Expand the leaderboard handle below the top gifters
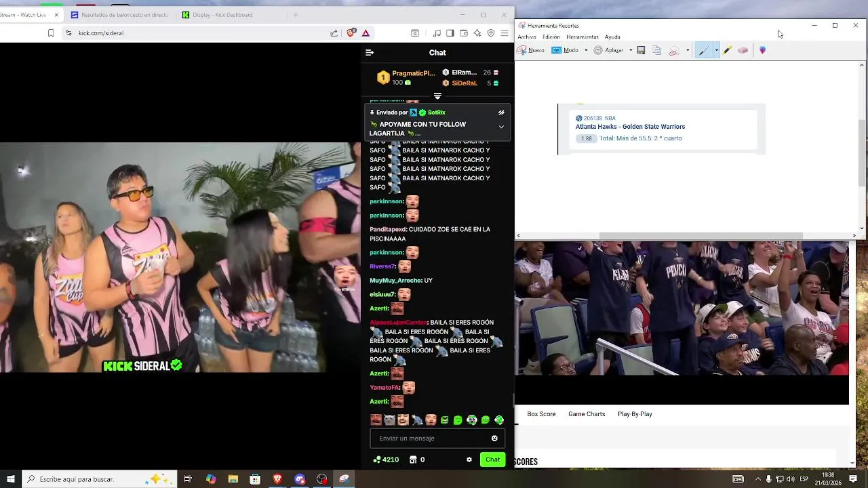Viewport: 868px width, 488px height. pos(437,96)
